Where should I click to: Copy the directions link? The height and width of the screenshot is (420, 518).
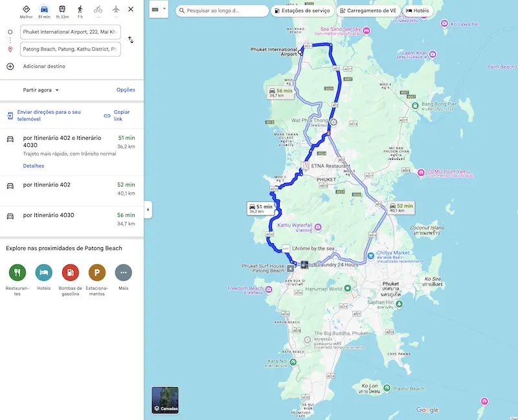[117, 116]
